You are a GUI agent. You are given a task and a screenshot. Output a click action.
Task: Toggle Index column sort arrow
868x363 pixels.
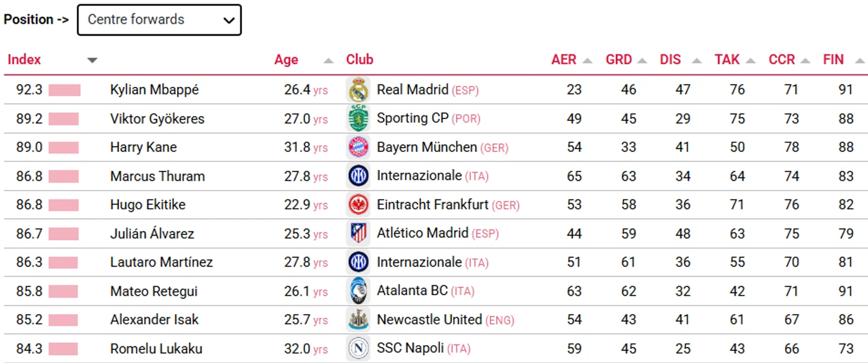pyautogui.click(x=92, y=60)
